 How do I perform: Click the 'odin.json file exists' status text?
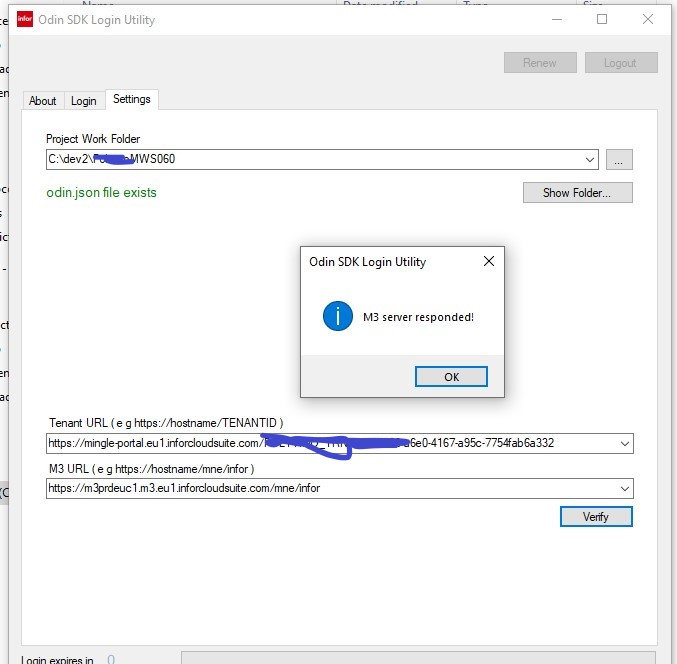pyautogui.click(x=101, y=192)
